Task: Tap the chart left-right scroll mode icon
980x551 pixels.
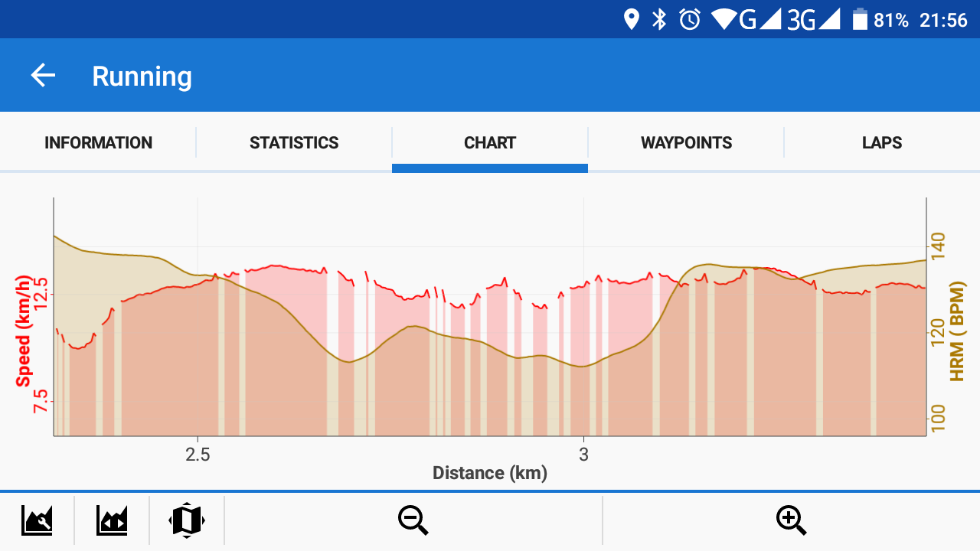Action: tap(112, 520)
